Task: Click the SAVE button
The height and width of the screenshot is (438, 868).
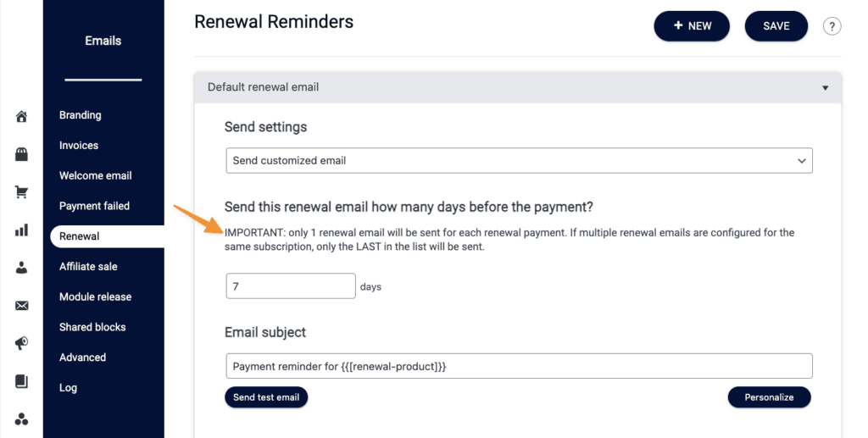Action: [776, 26]
